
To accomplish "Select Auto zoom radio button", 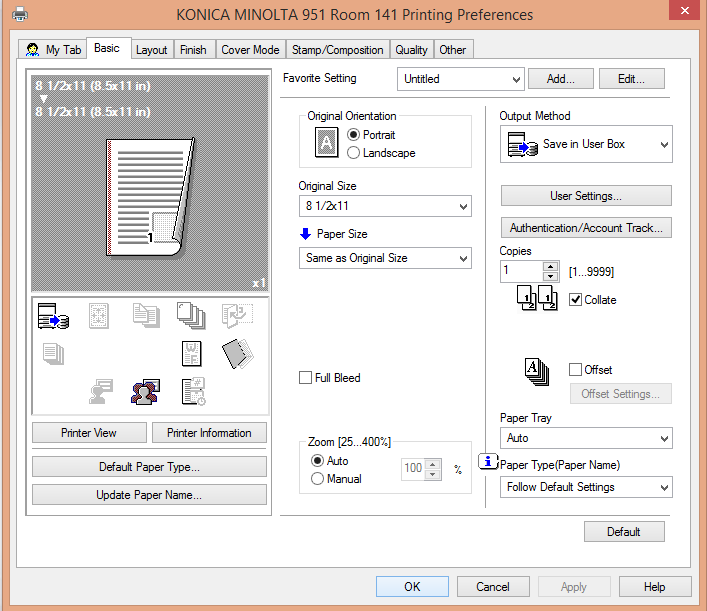I will point(317,460).
